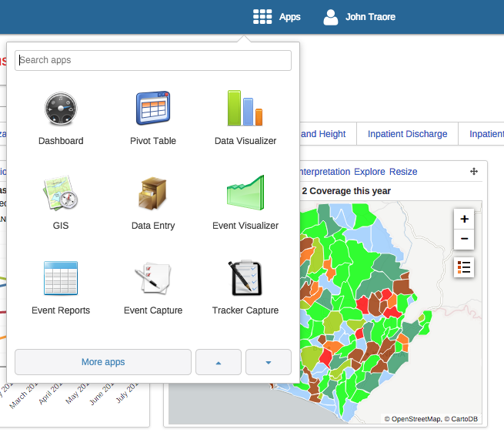Open John Traore profile menu

tap(359, 17)
